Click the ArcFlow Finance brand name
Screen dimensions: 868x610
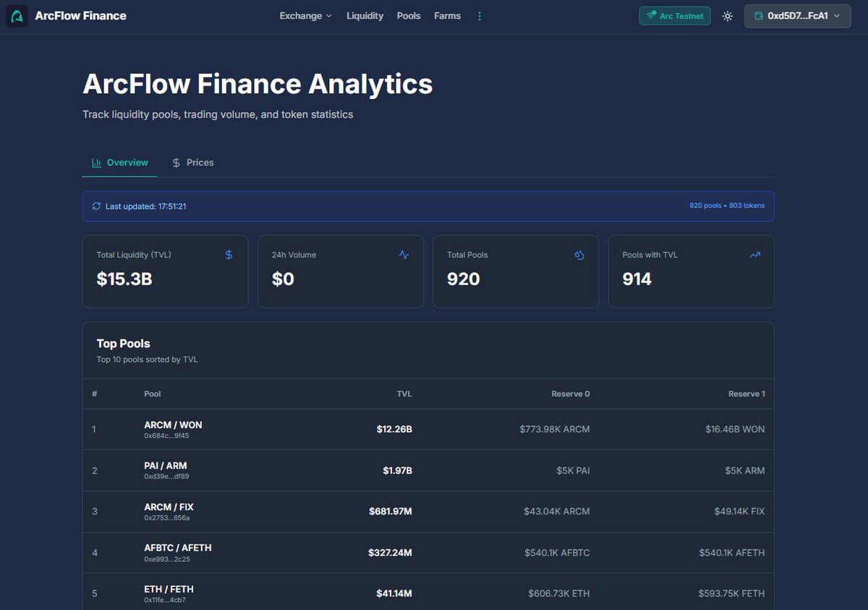coord(80,16)
